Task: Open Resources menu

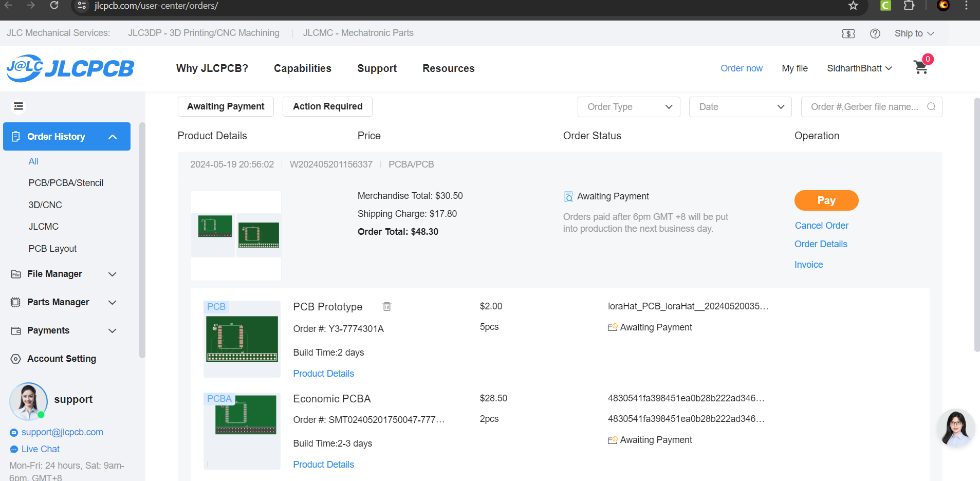Action: pyautogui.click(x=449, y=68)
